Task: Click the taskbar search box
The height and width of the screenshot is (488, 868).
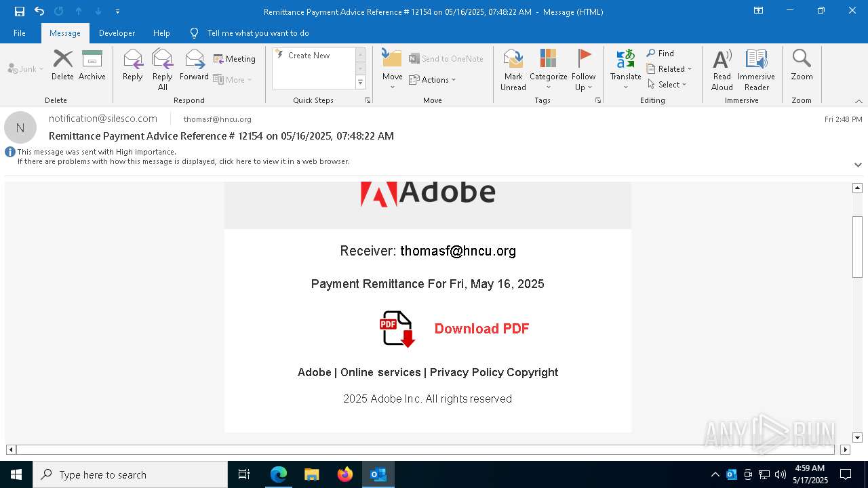Action: click(130, 474)
